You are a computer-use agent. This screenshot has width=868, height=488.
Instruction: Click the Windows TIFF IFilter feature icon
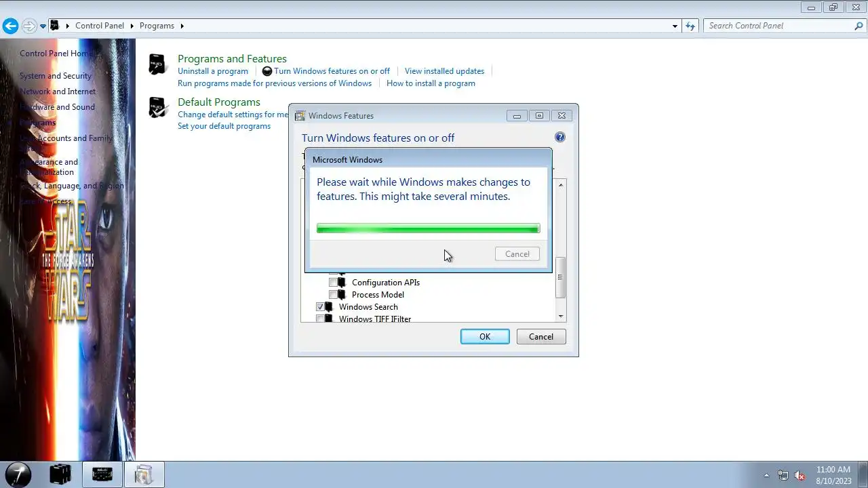click(329, 319)
